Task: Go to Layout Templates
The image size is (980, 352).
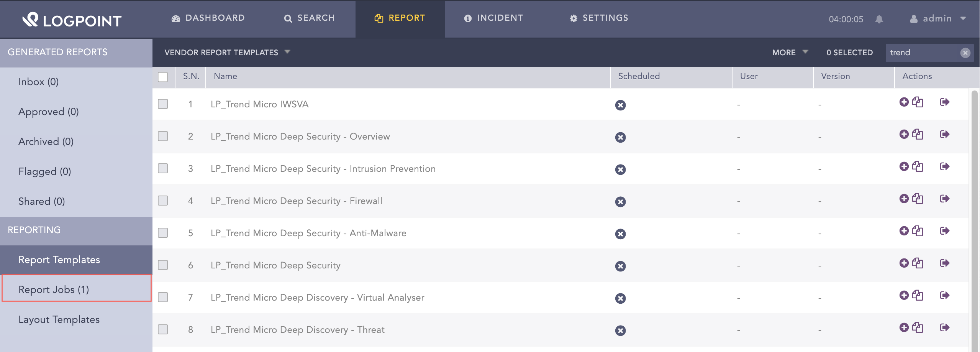Action: click(x=59, y=319)
